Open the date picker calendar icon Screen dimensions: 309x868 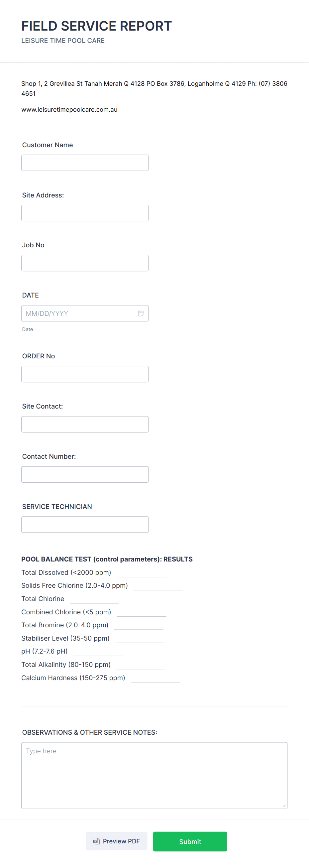click(141, 313)
